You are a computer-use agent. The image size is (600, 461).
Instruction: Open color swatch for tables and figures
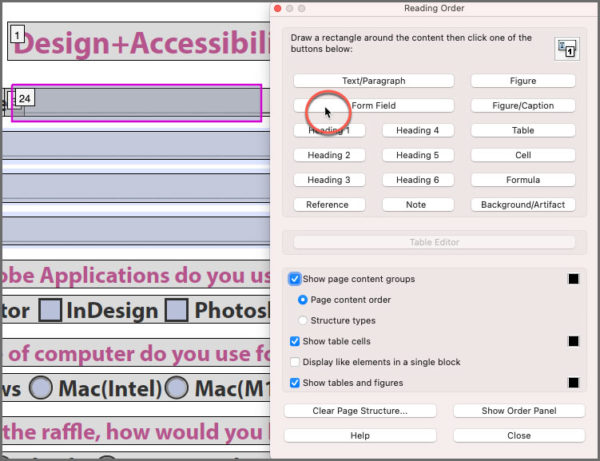(x=573, y=383)
